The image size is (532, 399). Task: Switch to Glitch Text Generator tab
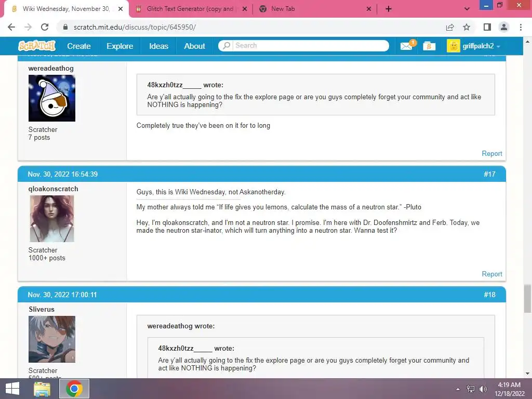click(x=190, y=9)
